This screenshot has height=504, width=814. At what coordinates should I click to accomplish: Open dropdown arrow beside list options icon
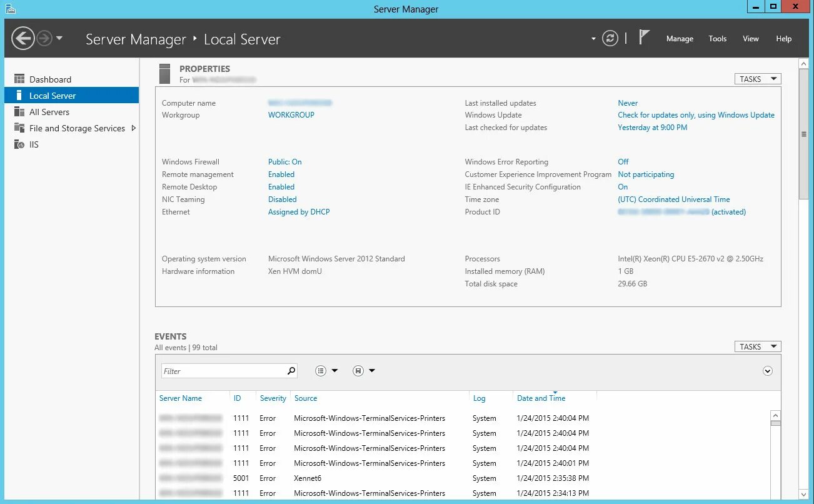[x=334, y=371]
